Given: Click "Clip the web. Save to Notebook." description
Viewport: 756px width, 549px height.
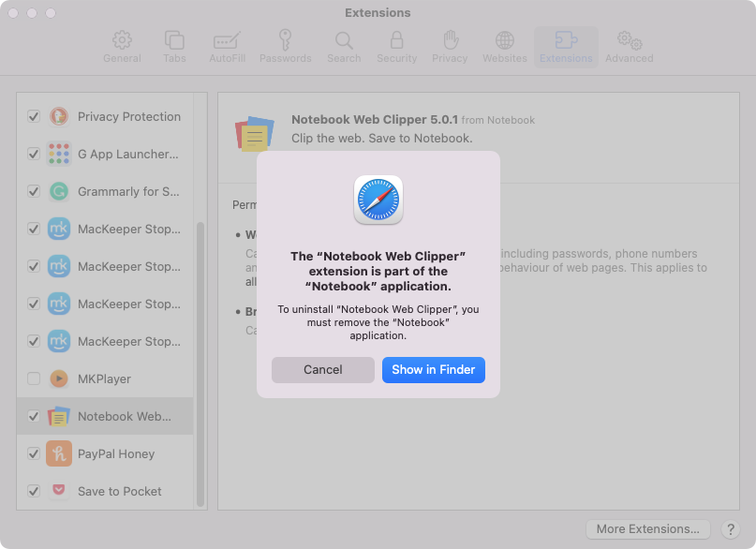Looking at the screenshot, I should tap(382, 139).
